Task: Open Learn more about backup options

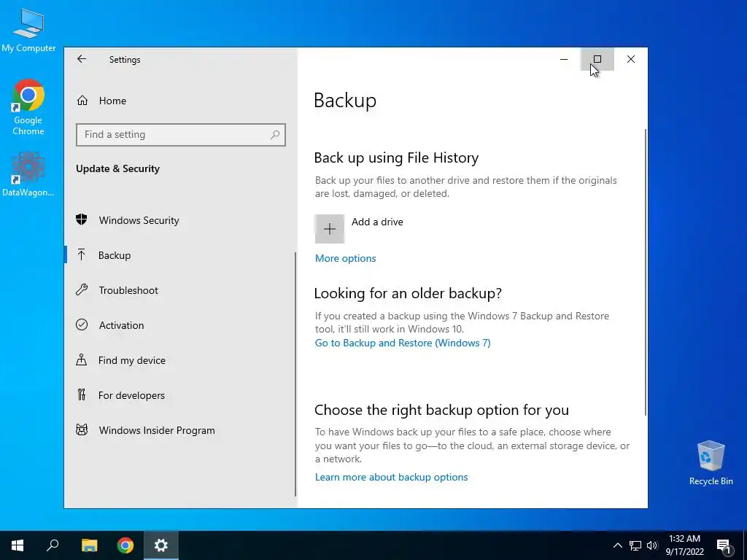Action: tap(391, 477)
